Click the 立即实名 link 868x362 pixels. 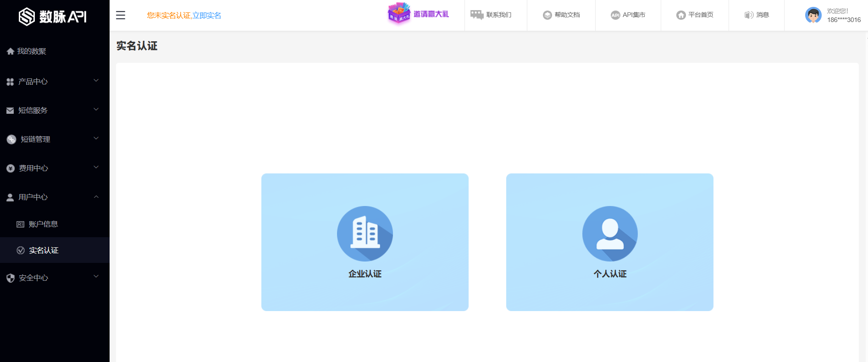(207, 16)
